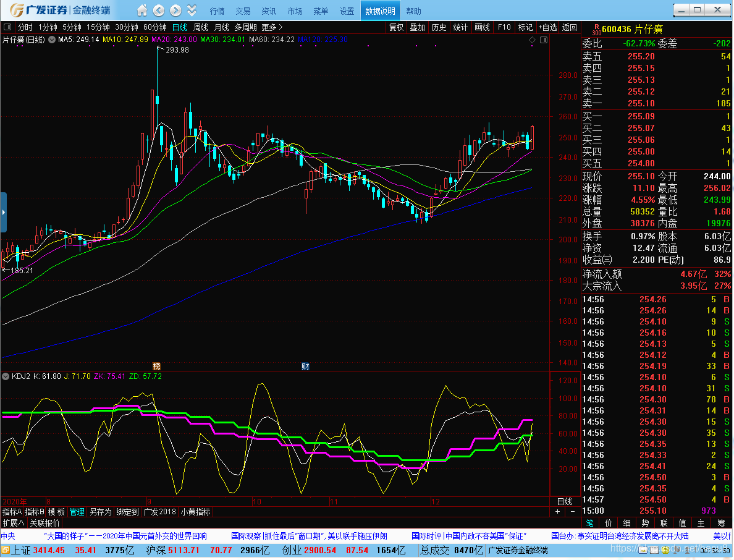
Task: Click the 另存为 save-as tab
Action: point(101,512)
